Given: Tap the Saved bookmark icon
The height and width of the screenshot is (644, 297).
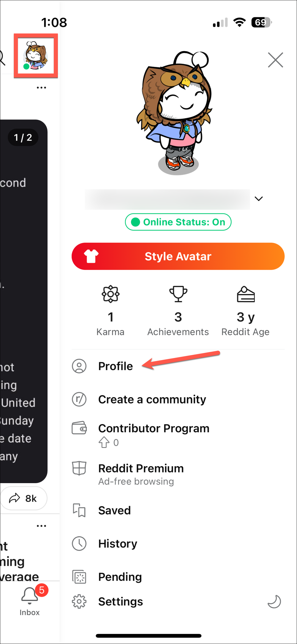Looking at the screenshot, I should [x=79, y=510].
